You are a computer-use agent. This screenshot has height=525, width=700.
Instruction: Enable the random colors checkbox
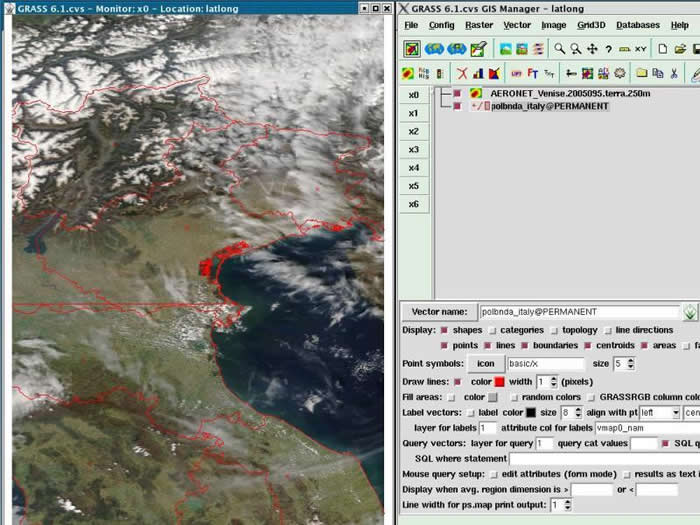514,397
